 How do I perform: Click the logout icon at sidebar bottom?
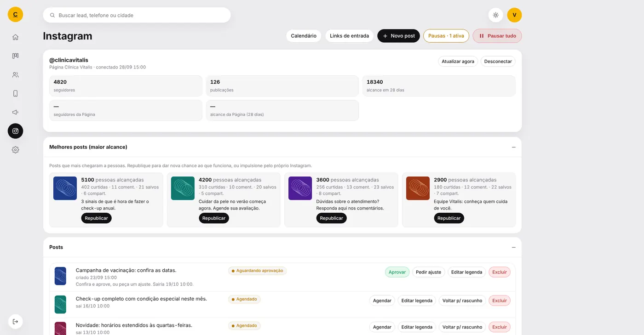(15, 321)
